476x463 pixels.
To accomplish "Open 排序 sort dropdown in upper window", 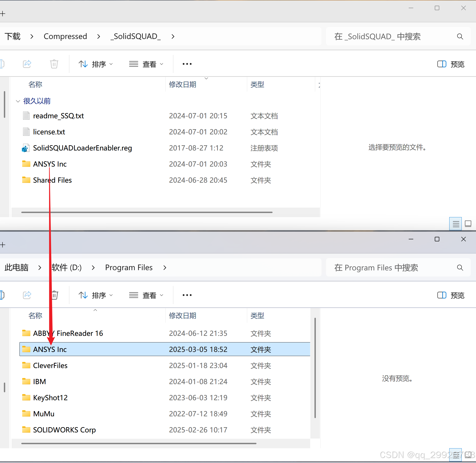I will click(x=96, y=64).
